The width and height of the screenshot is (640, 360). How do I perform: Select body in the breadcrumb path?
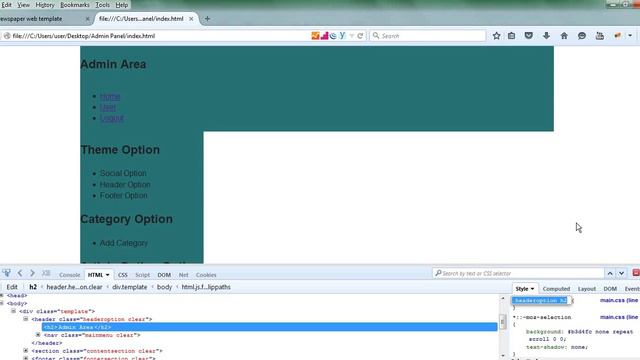[x=164, y=287]
